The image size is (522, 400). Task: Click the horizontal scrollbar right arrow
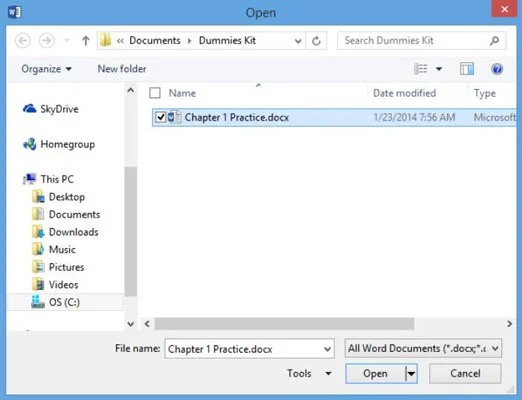(509, 324)
